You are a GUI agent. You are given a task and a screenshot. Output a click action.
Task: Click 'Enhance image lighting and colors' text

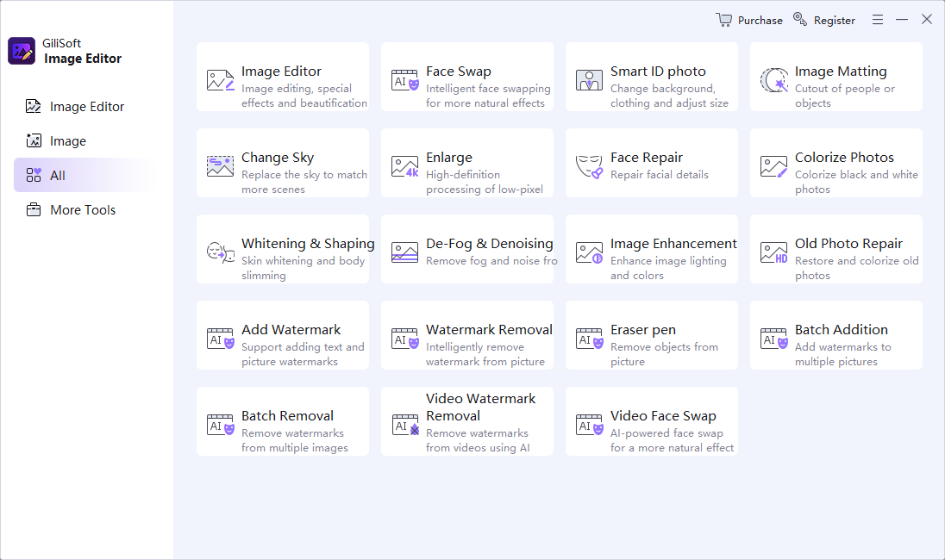pyautogui.click(x=668, y=268)
